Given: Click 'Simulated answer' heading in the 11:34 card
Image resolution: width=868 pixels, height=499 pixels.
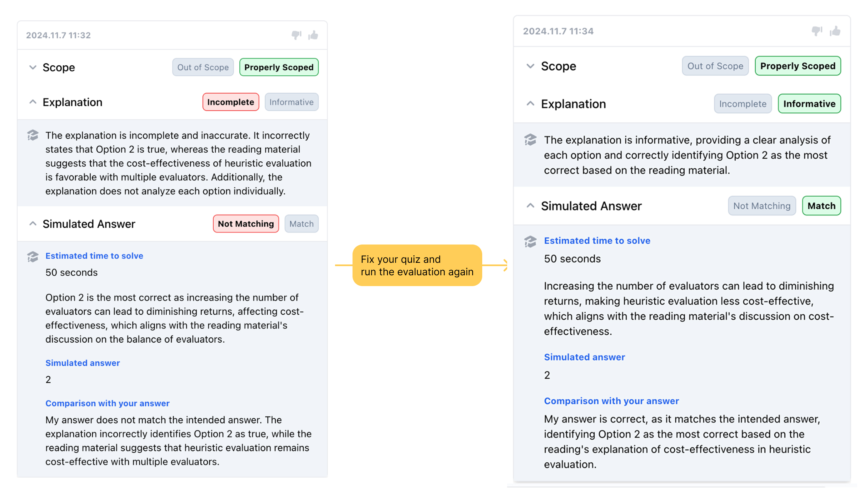Looking at the screenshot, I should pyautogui.click(x=584, y=357).
